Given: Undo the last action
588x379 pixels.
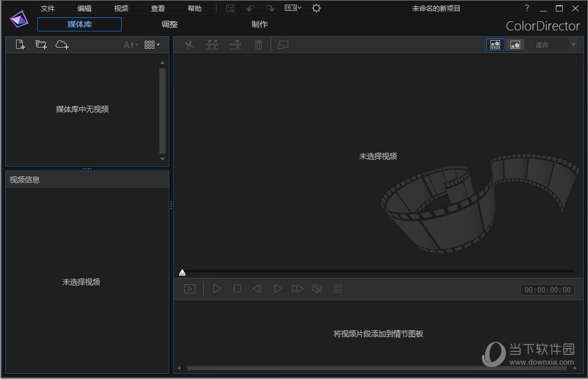Looking at the screenshot, I should click(x=250, y=8).
